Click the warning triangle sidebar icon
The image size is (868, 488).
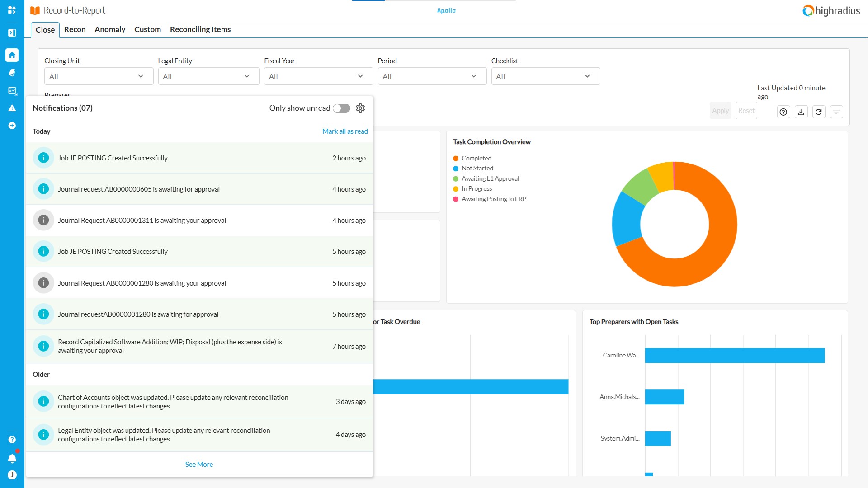[x=12, y=108]
